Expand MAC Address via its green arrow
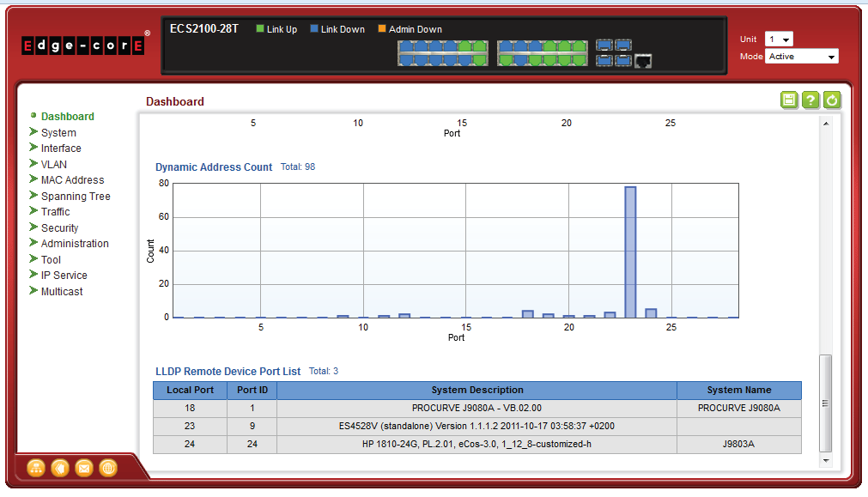868x497 pixels. click(33, 179)
